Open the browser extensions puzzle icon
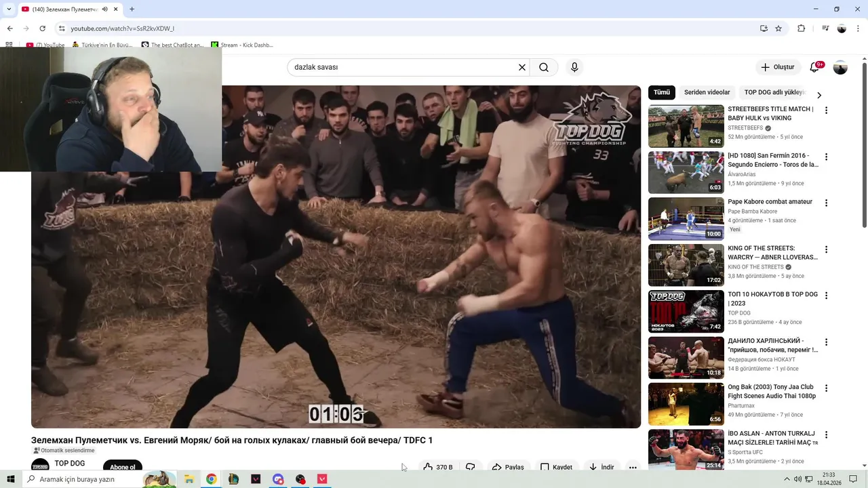This screenshot has height=488, width=868. [x=802, y=28]
